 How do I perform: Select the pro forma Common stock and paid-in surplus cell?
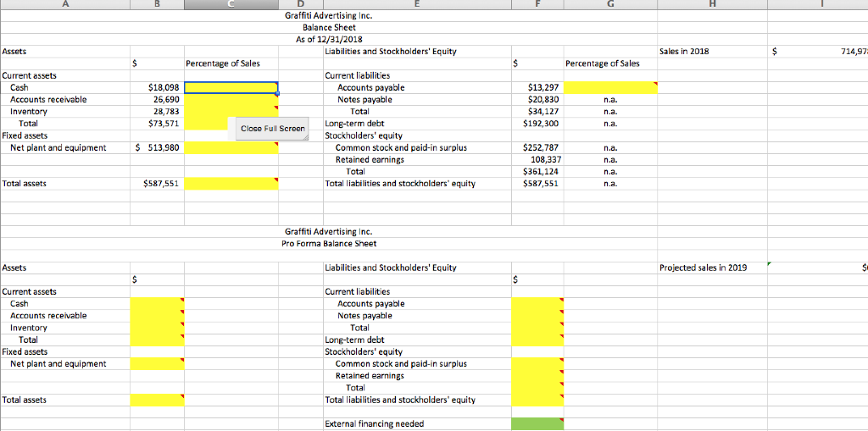point(538,363)
